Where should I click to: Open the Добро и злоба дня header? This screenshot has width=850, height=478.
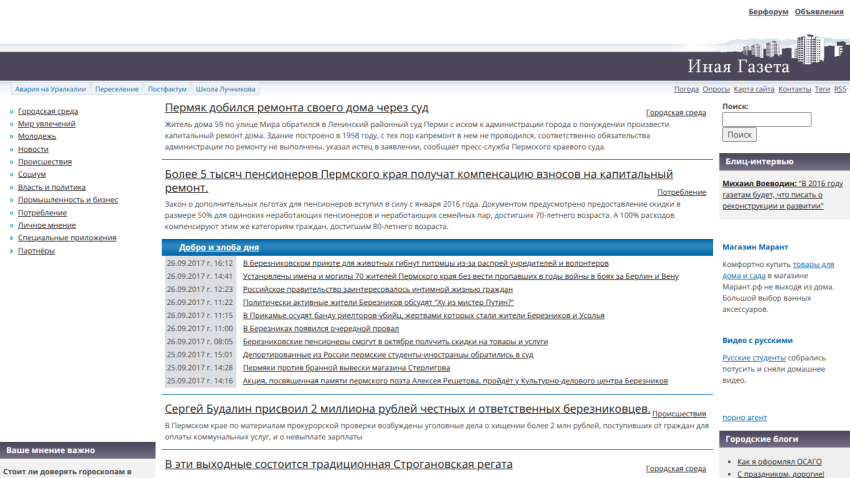(219, 247)
